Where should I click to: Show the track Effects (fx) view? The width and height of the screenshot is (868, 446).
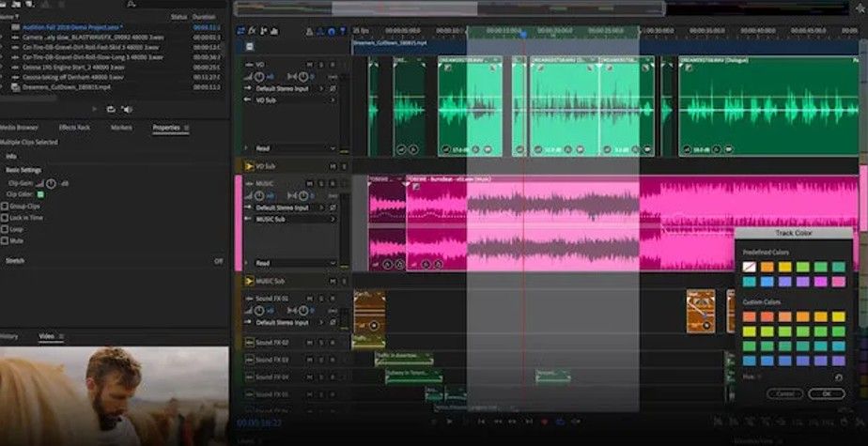[252, 31]
